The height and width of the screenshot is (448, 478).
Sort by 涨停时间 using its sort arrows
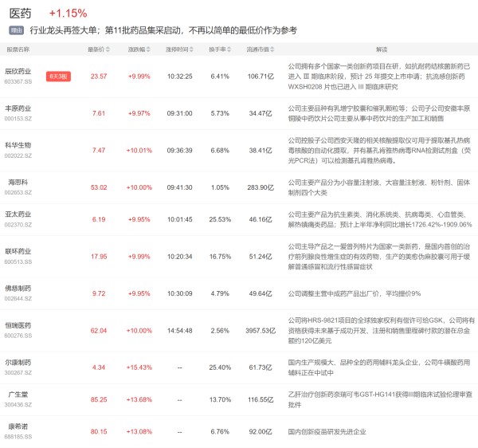point(191,49)
